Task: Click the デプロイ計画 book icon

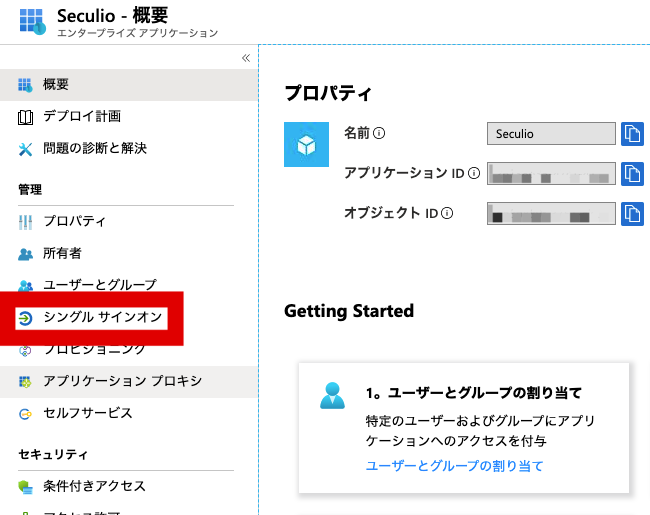Action: [x=25, y=117]
